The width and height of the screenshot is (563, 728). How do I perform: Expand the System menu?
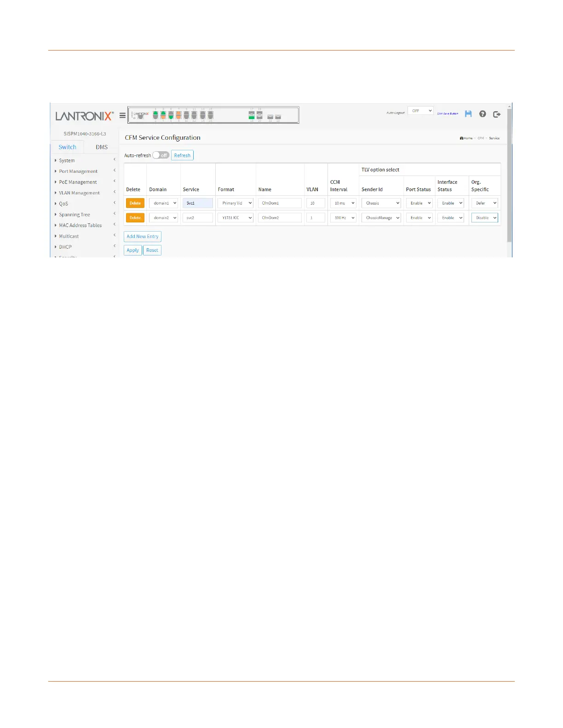click(85, 160)
